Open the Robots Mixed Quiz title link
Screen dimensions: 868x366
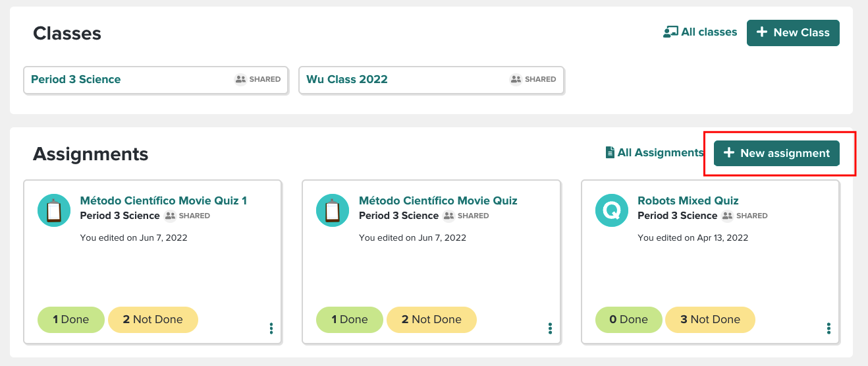click(688, 200)
